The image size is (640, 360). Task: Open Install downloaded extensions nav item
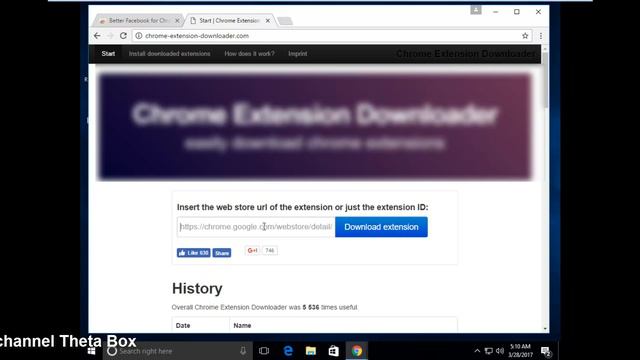click(x=169, y=53)
